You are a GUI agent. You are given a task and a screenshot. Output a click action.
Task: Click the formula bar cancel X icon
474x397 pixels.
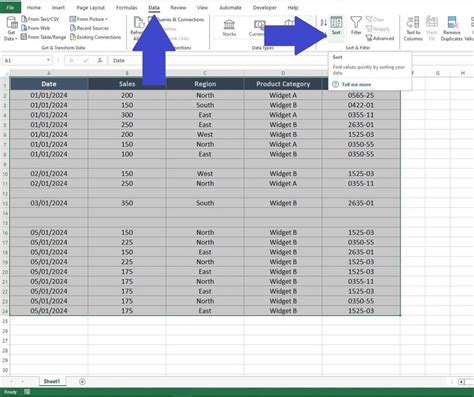(x=71, y=60)
